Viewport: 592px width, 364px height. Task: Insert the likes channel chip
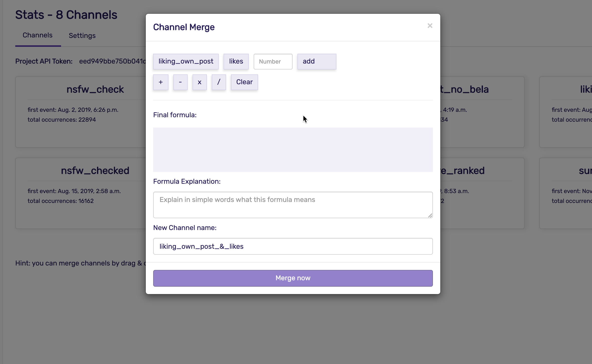tap(236, 62)
